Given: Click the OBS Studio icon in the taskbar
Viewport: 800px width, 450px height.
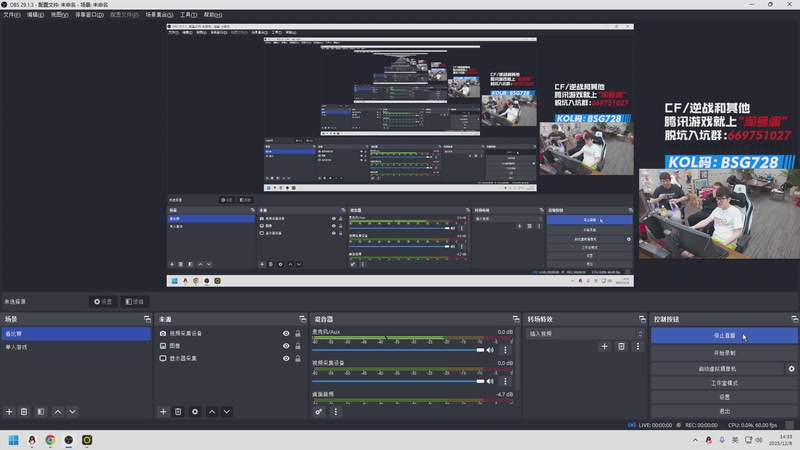Looking at the screenshot, I should pos(68,440).
